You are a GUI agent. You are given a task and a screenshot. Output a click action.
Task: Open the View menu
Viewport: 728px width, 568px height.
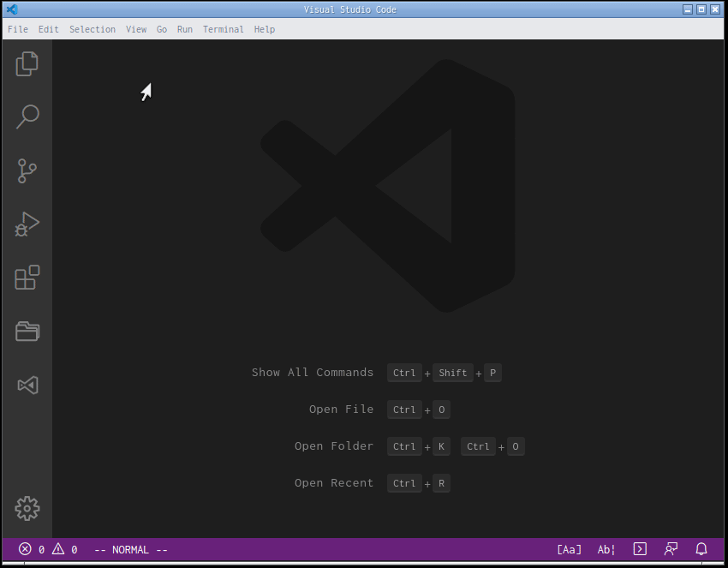[x=136, y=29]
